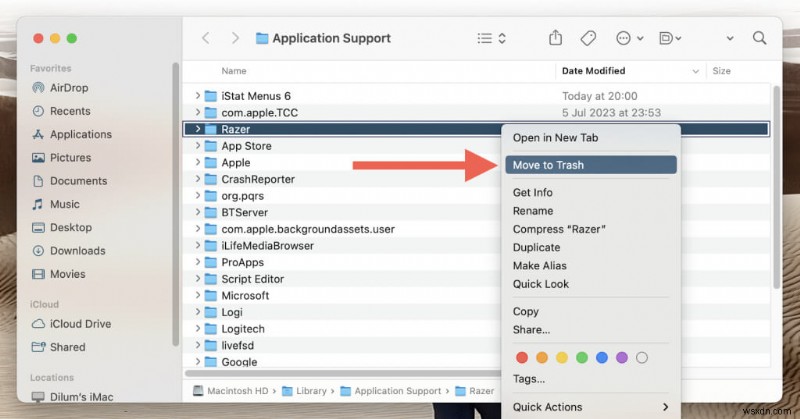The width and height of the screenshot is (800, 419).
Task: Select the iLifeMediaBrowser folder row
Action: (x=477, y=245)
